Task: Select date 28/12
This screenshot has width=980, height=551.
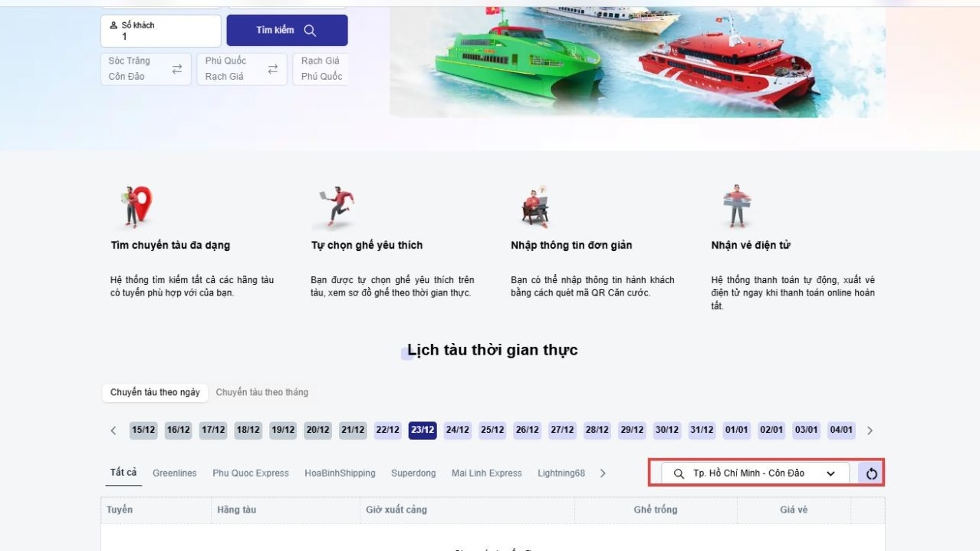Action: click(597, 430)
